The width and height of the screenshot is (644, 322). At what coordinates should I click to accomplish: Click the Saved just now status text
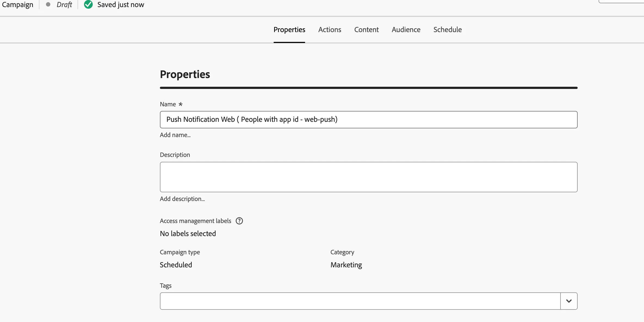121,5
